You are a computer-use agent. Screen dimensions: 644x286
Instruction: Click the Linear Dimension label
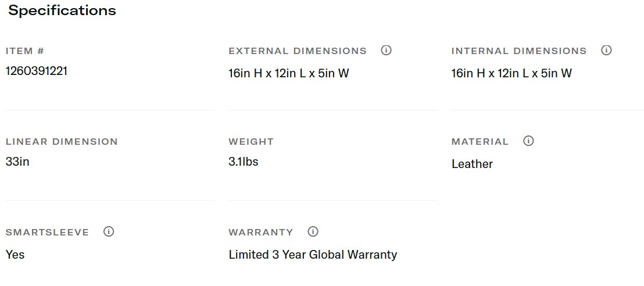point(62,142)
